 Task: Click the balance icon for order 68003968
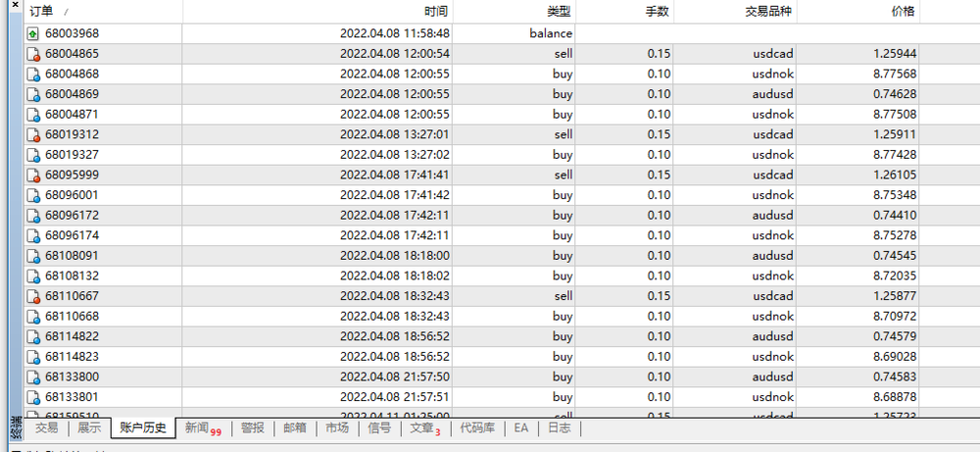coord(33,33)
